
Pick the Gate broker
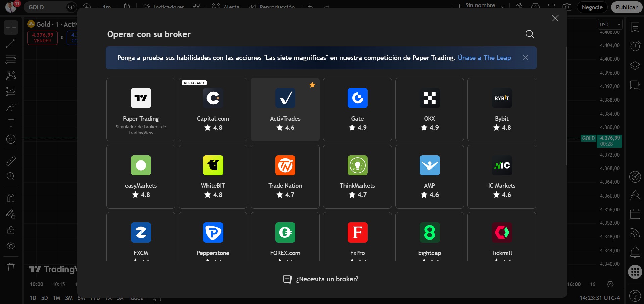tap(357, 110)
